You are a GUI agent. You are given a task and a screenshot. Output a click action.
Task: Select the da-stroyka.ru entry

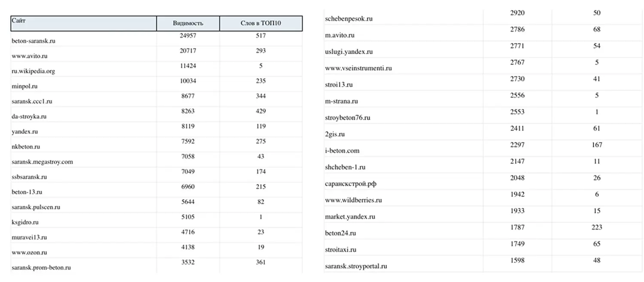pyautogui.click(x=29, y=116)
